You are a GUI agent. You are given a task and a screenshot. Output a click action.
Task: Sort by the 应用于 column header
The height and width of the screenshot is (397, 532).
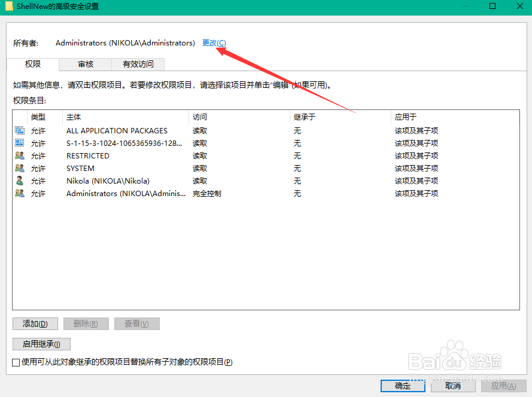(455, 117)
